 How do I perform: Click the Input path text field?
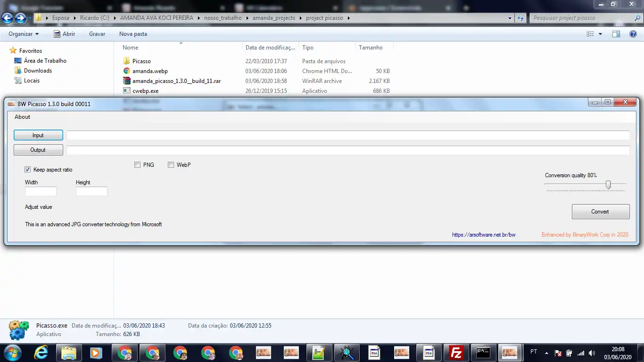click(348, 135)
